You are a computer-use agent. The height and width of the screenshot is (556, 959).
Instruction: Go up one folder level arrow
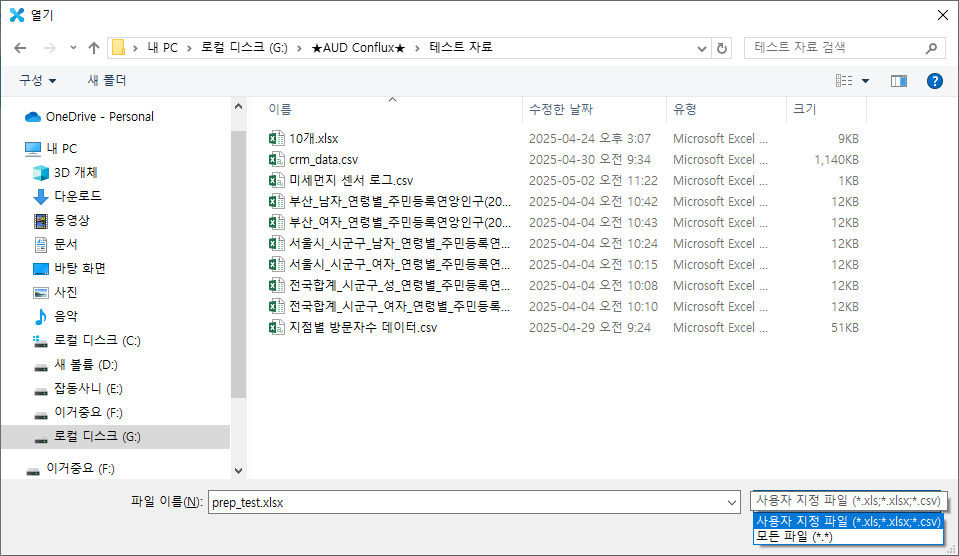(94, 48)
